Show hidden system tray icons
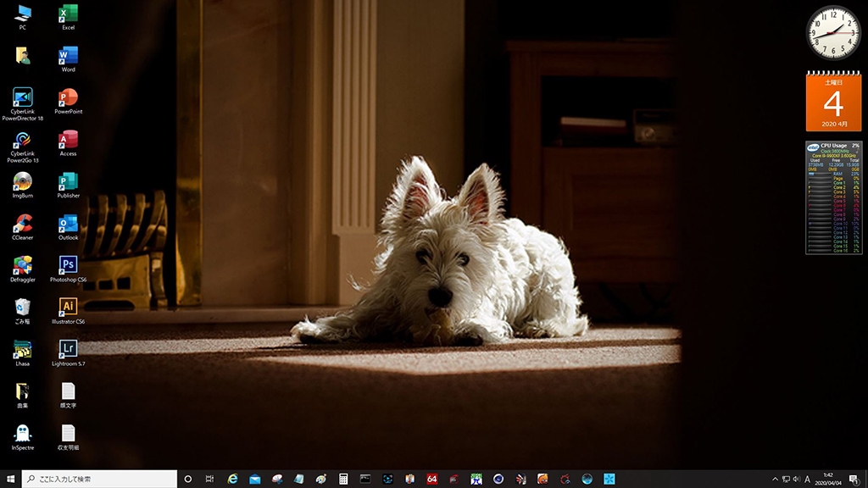868x488 pixels. (x=775, y=480)
